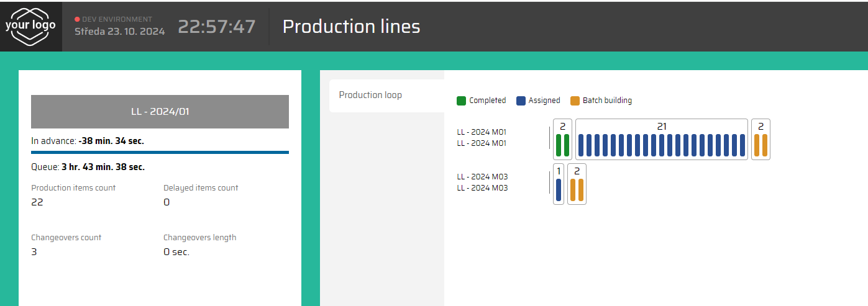Click the orange Batch building legend square

click(x=575, y=101)
